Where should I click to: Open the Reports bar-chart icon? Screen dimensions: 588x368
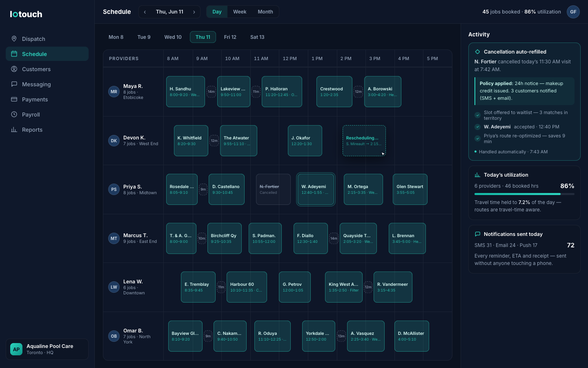(x=14, y=130)
